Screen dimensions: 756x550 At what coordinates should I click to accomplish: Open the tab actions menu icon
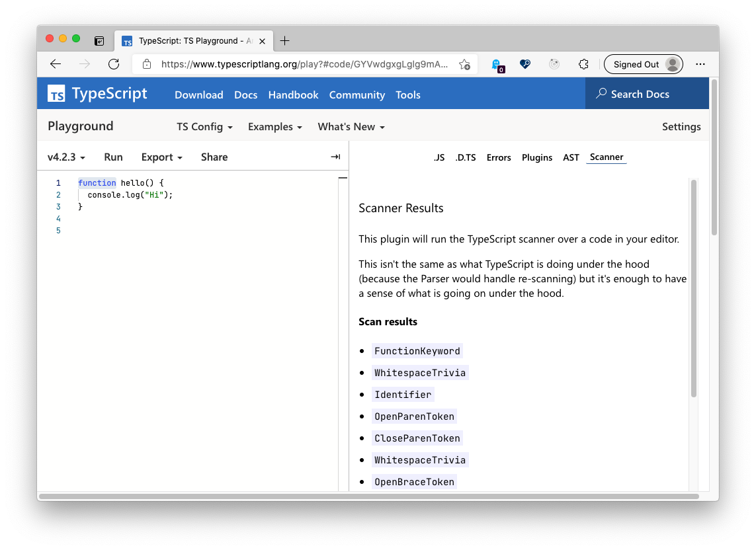(99, 41)
